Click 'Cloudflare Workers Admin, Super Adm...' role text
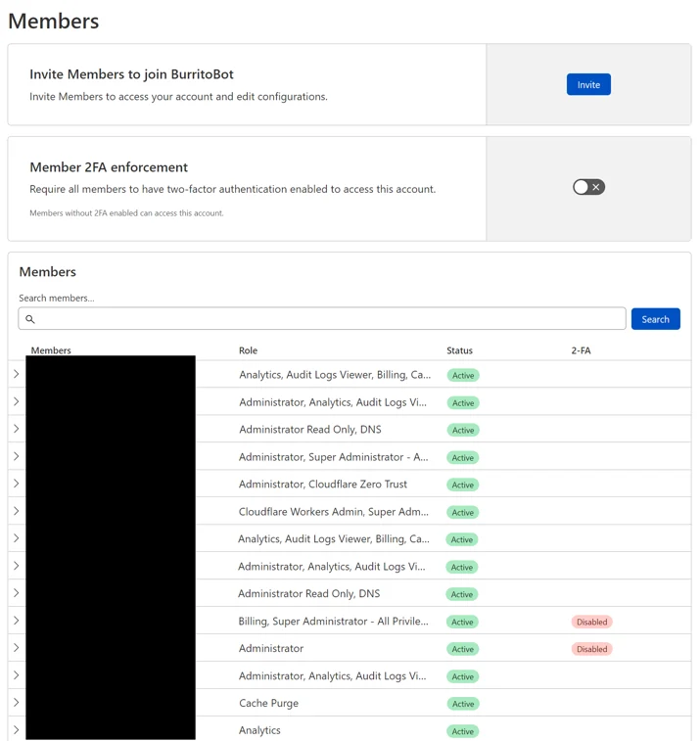This screenshot has width=700, height=741. click(x=334, y=512)
